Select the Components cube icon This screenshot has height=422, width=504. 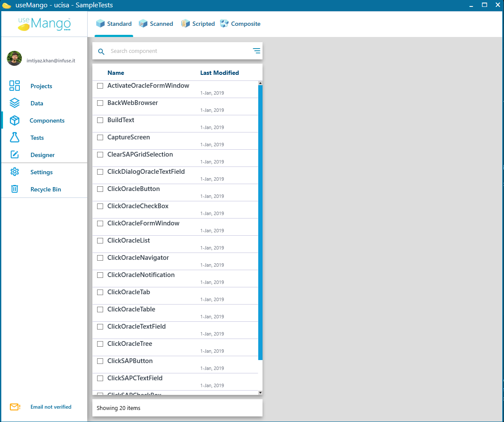15,120
